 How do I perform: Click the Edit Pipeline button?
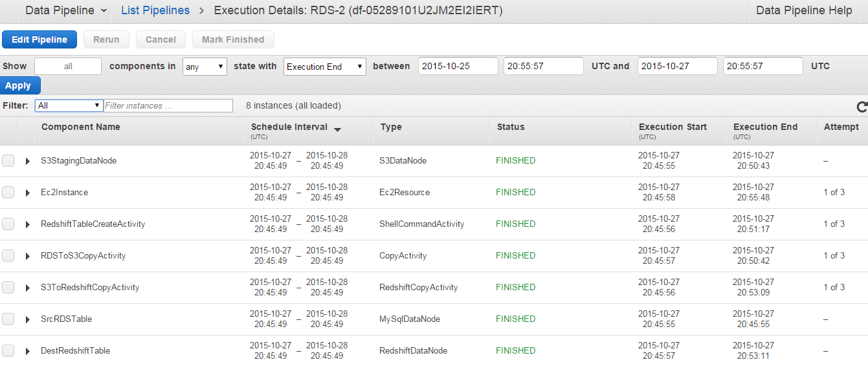click(x=39, y=39)
